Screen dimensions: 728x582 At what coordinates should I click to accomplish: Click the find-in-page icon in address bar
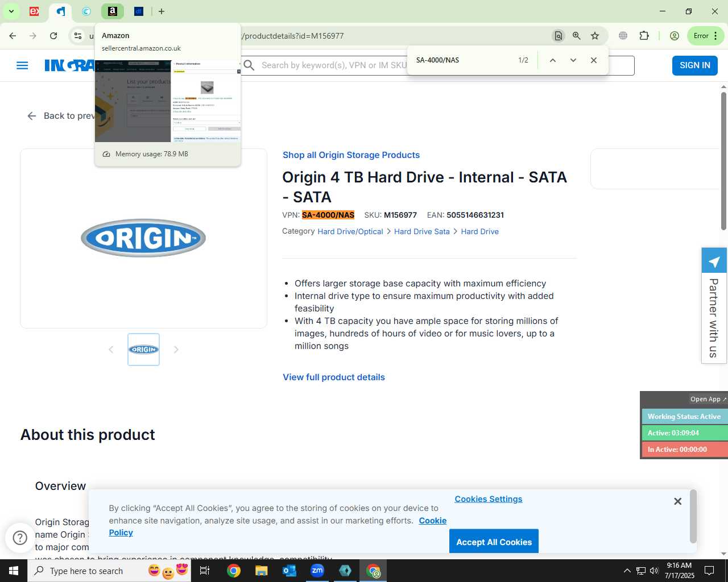point(559,36)
